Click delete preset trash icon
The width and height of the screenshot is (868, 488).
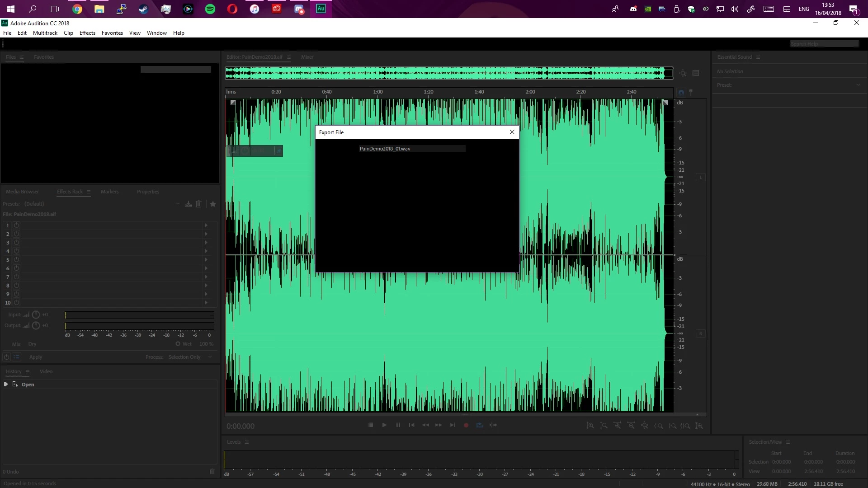coord(199,204)
